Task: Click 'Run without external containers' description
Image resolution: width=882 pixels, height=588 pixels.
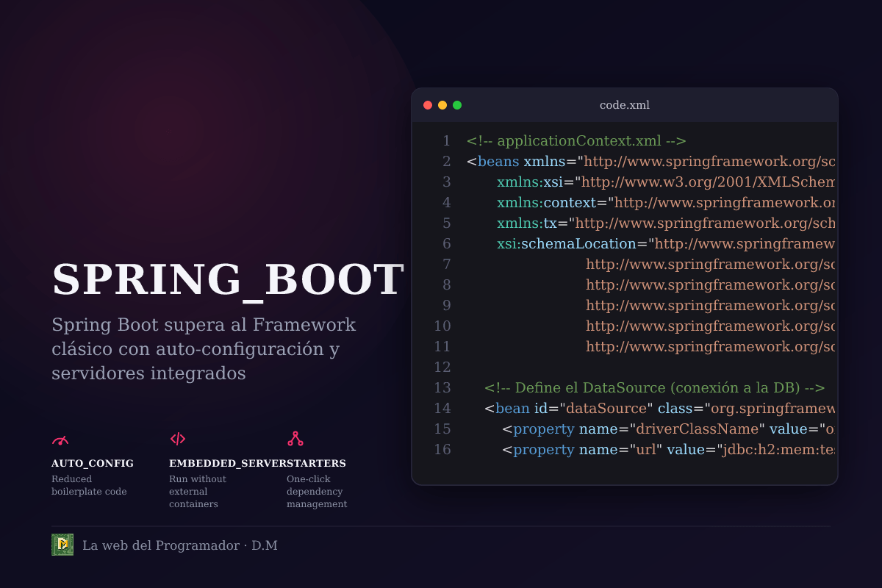Action: [198, 492]
